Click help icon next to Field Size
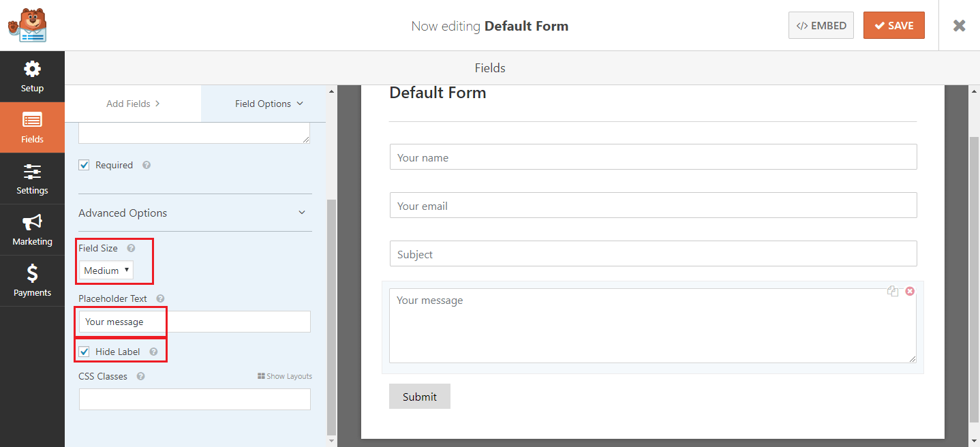Screen dimensions: 980x447 pyautogui.click(x=131, y=249)
